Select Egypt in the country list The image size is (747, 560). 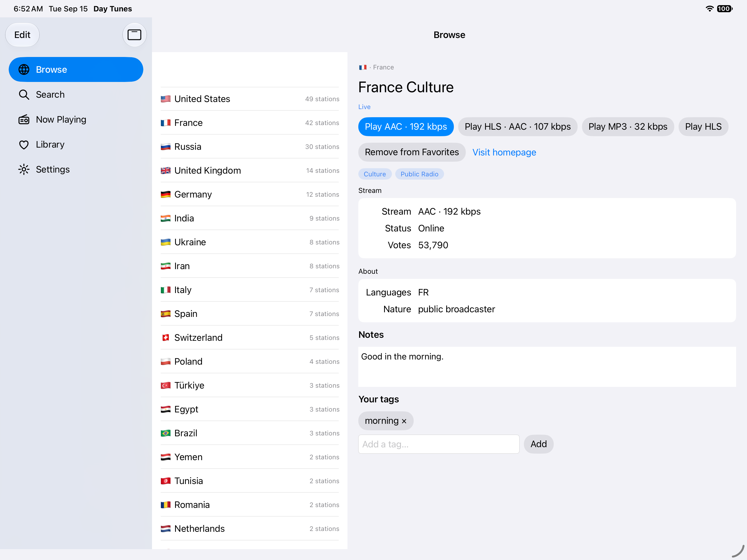tap(250, 409)
